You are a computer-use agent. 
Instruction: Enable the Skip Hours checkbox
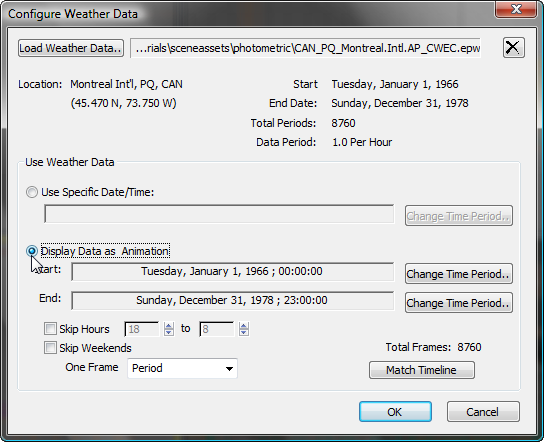(50, 329)
